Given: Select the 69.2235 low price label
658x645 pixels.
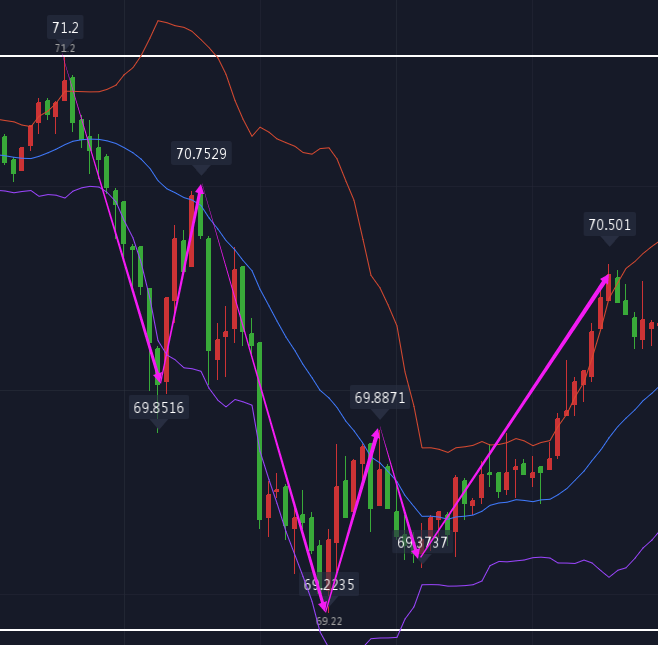Looking at the screenshot, I should click(328, 584).
